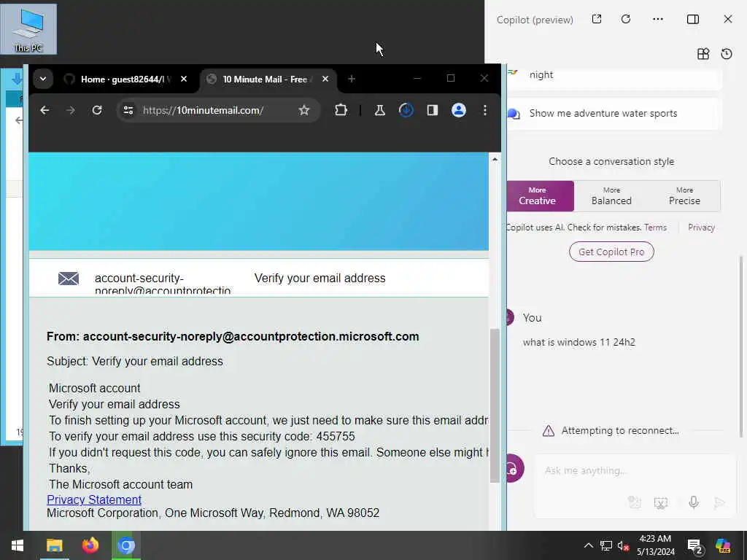
Task: Open Copilot Privacy link
Action: click(701, 227)
